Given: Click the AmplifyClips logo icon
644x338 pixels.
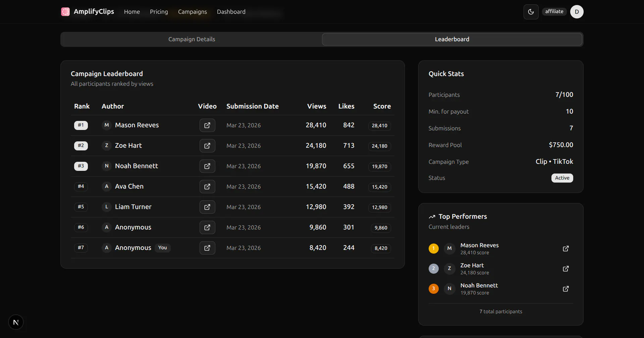Looking at the screenshot, I should click(65, 12).
